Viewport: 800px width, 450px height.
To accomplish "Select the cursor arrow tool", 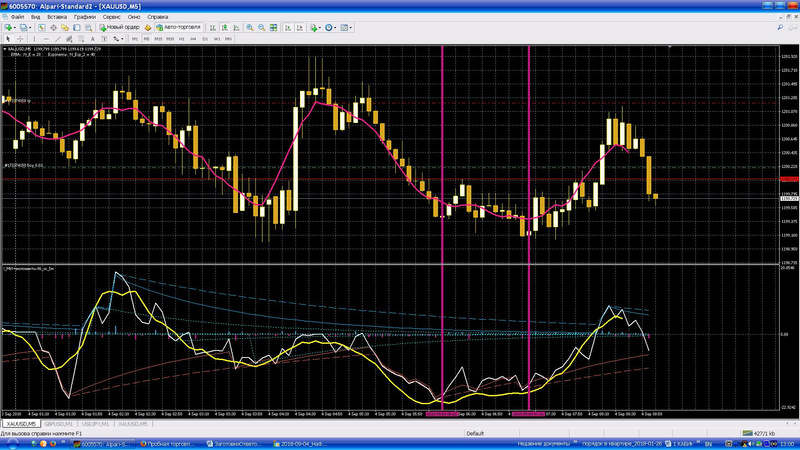I will click(x=8, y=39).
